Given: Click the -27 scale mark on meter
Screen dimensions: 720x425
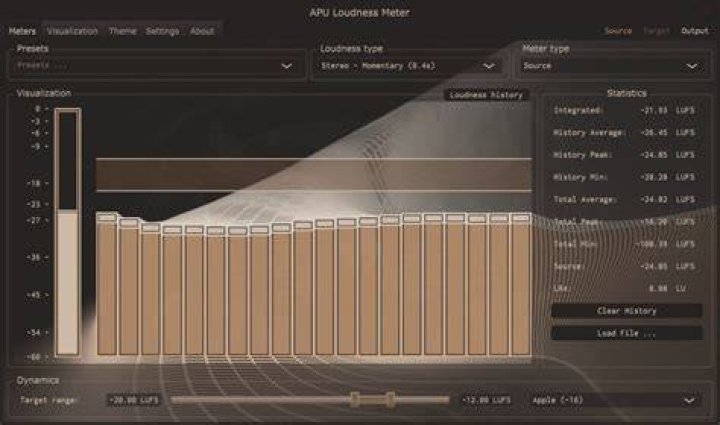Looking at the screenshot, I should pos(37,220).
